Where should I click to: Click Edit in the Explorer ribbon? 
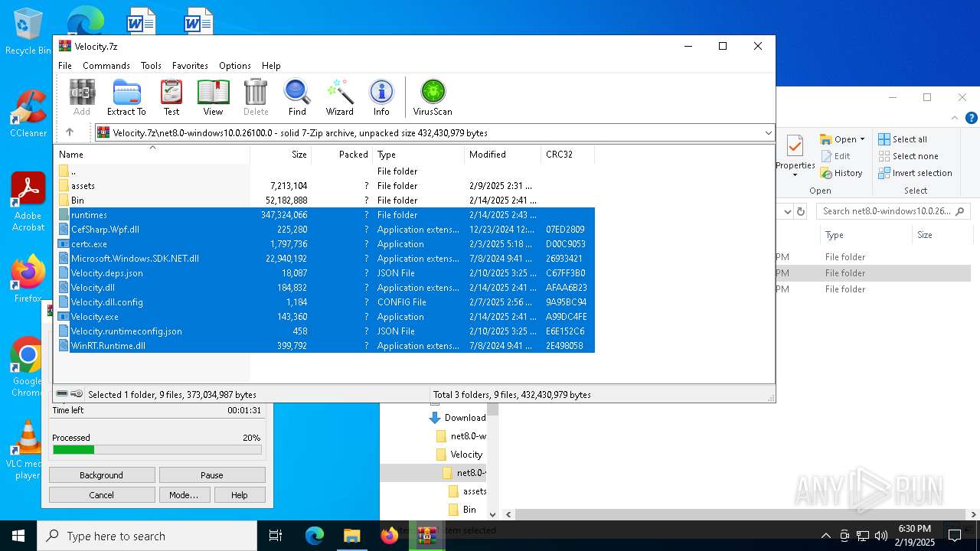point(835,156)
